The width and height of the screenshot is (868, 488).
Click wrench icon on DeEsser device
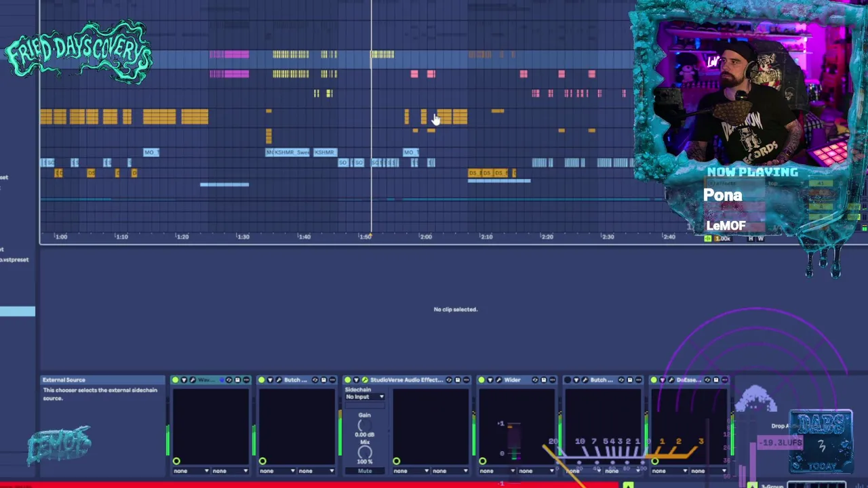coord(671,380)
